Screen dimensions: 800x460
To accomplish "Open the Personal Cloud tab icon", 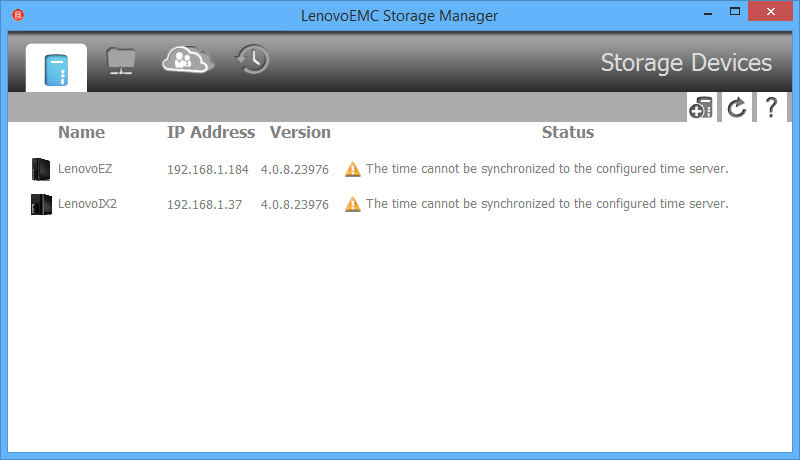I will 188,61.
